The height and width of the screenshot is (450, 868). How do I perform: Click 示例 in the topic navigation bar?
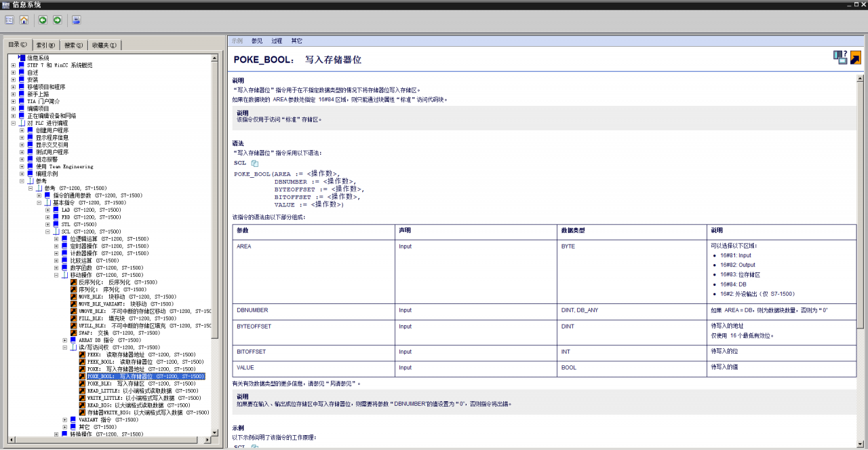point(237,41)
